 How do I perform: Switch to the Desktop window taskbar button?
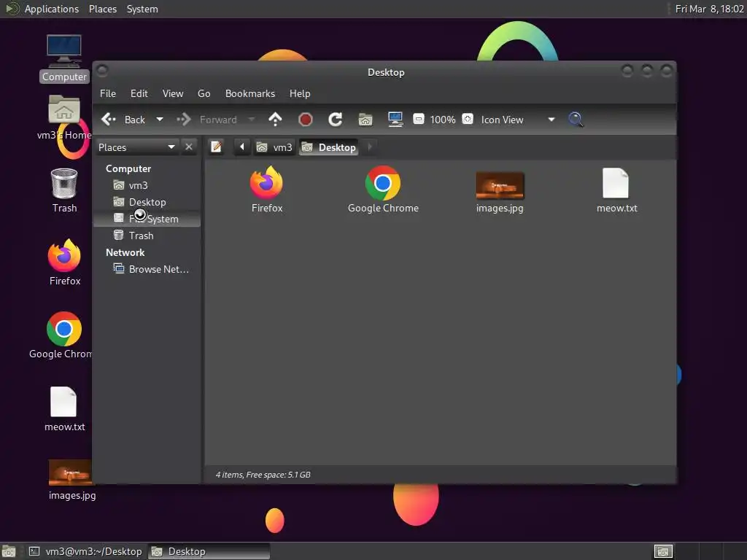(209, 551)
